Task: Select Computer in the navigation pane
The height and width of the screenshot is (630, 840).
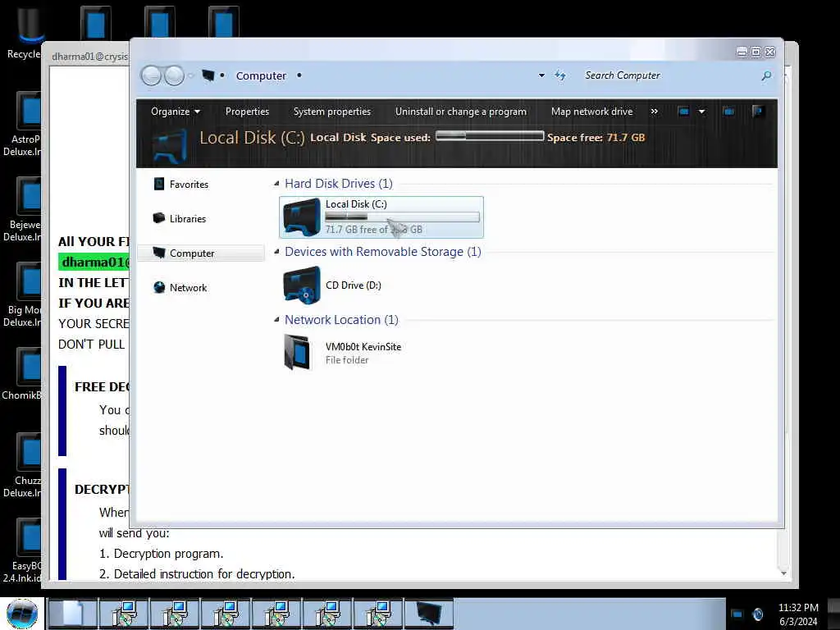Action: pyautogui.click(x=201, y=253)
